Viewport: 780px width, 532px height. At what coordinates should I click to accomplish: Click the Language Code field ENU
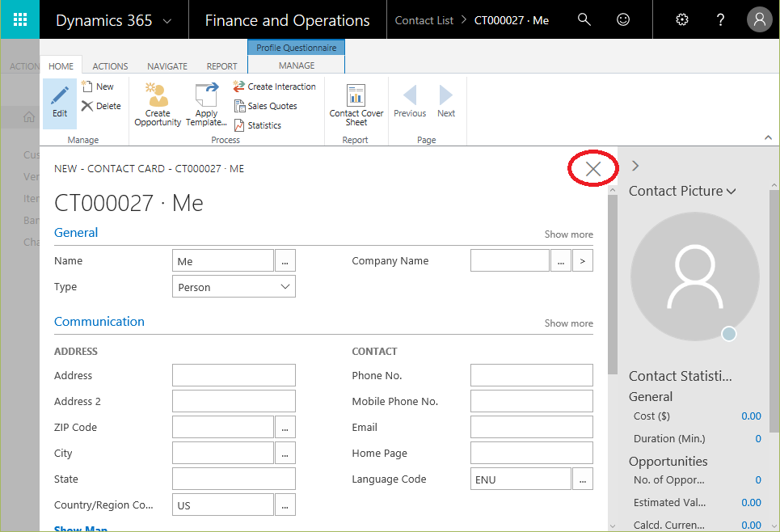(x=521, y=479)
